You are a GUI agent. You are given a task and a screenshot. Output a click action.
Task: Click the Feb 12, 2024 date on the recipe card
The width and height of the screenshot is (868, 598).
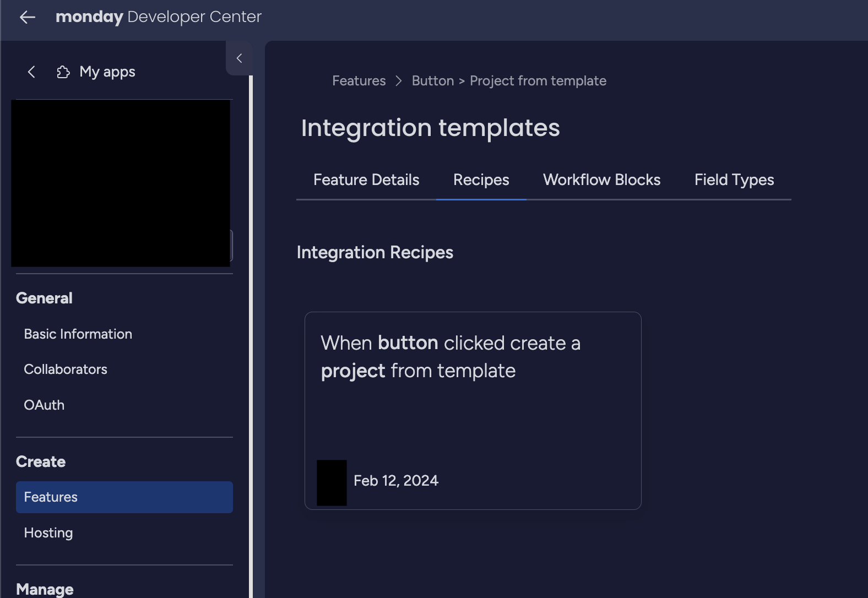pos(396,481)
